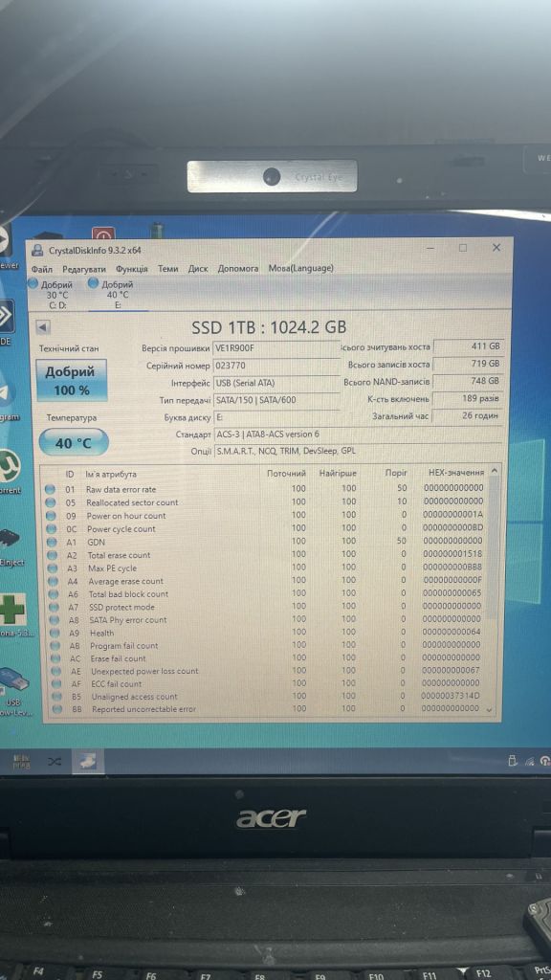This screenshot has width=551, height=980.
Task: Click the status circle for Max PE cycle
Action: point(53,568)
